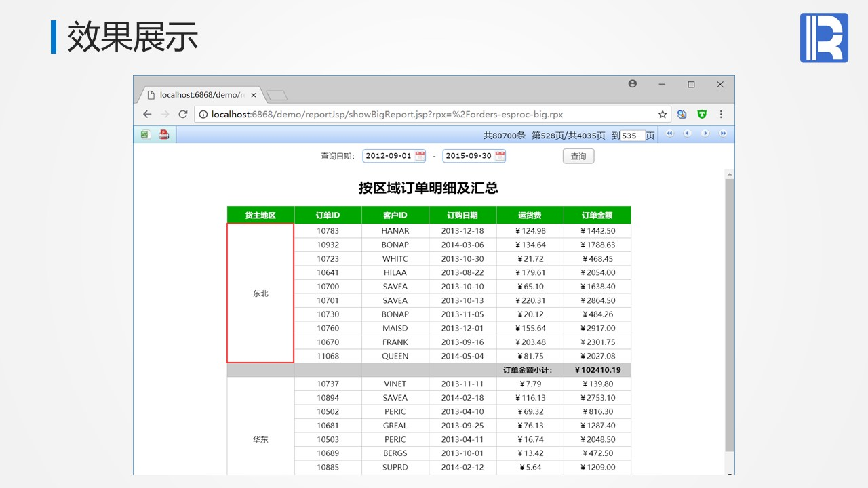Export report to Excel icon
The image size is (868, 488).
pyautogui.click(x=144, y=135)
